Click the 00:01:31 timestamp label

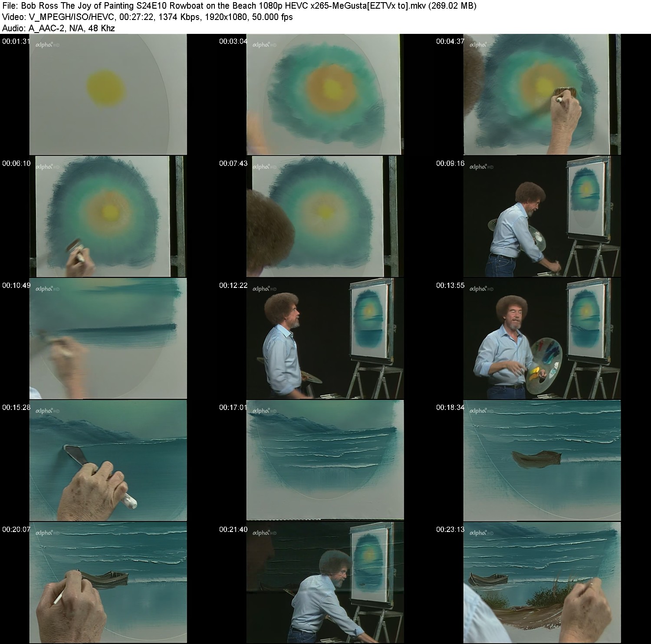pos(16,41)
